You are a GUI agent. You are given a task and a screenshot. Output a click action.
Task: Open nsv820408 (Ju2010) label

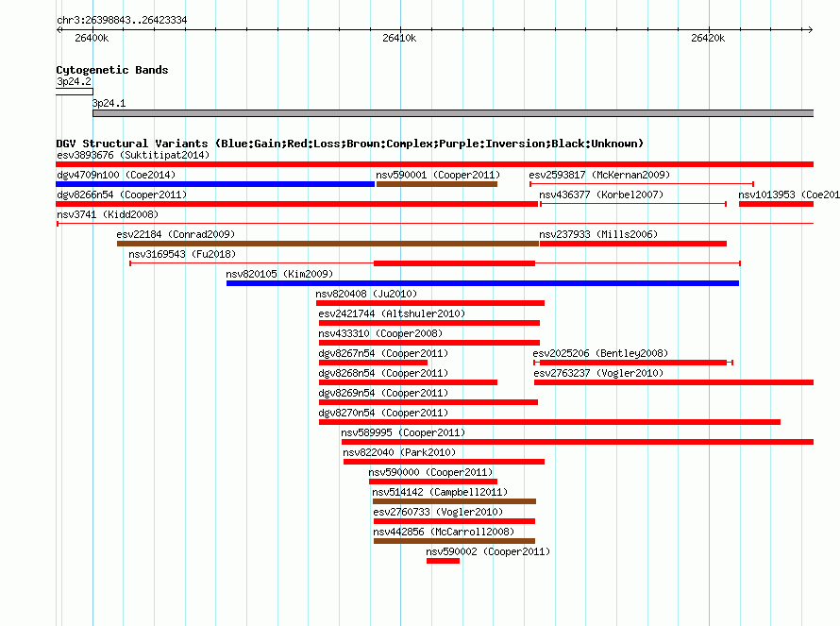(x=366, y=294)
